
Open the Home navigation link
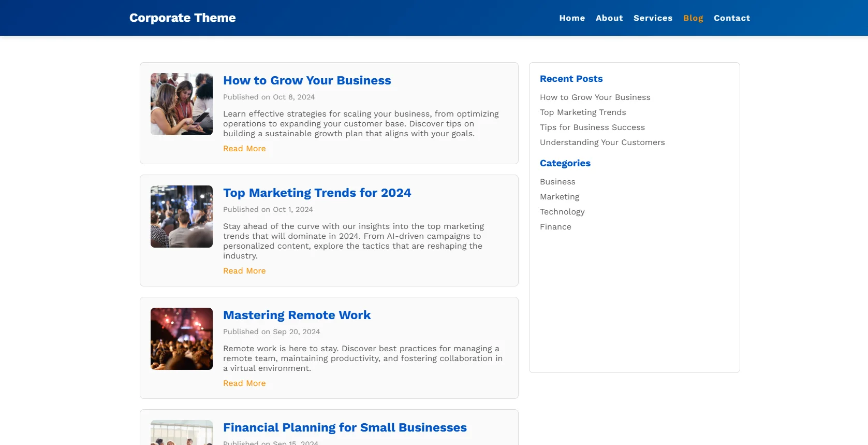point(572,18)
